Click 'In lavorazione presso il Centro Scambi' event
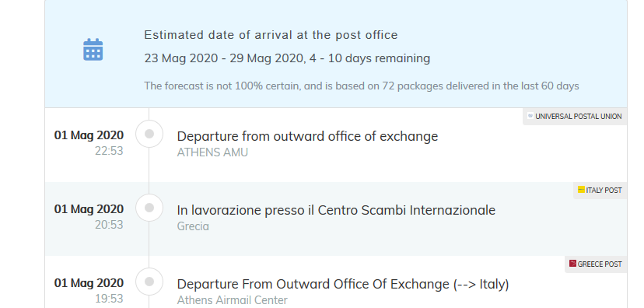This screenshot has width=644, height=308. 336,210
